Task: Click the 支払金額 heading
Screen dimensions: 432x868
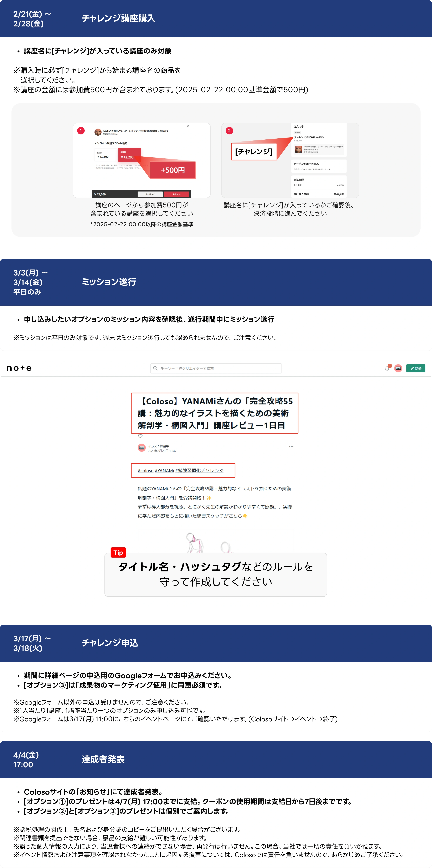Action: (x=299, y=180)
